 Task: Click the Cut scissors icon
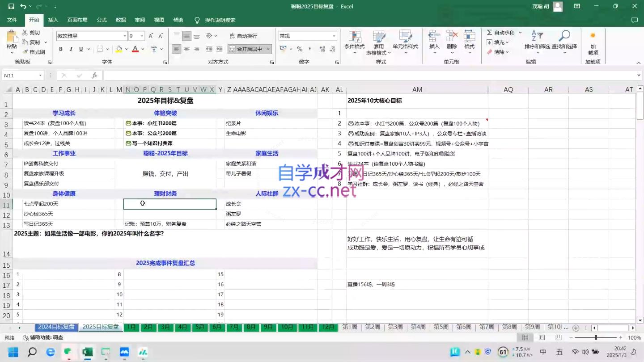point(25,33)
